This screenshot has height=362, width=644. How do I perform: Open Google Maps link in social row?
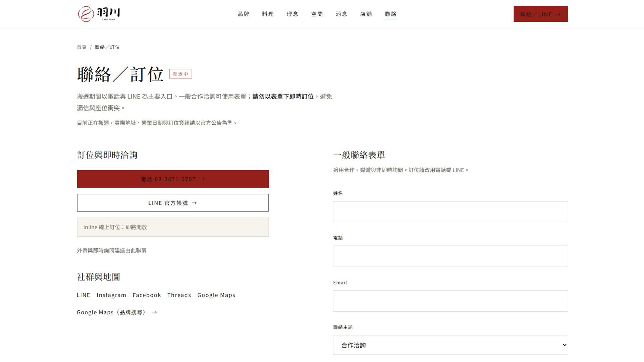(216, 295)
